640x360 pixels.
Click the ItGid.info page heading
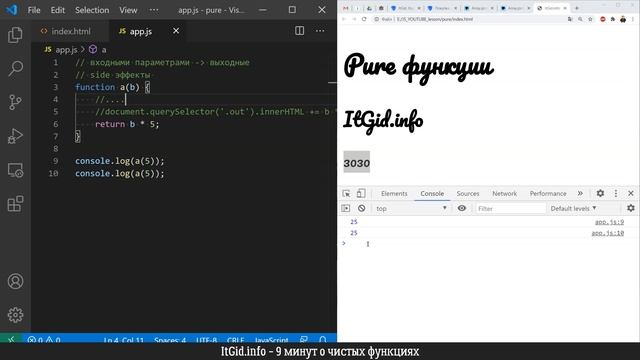383,121
